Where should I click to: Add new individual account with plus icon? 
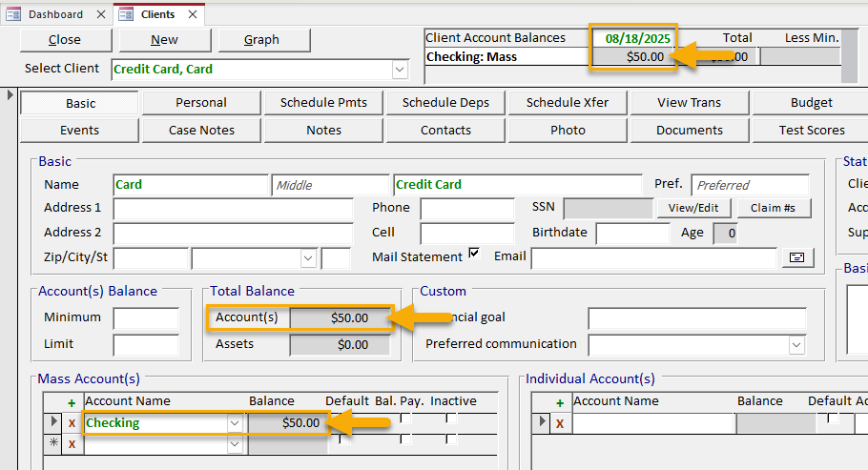point(559,402)
